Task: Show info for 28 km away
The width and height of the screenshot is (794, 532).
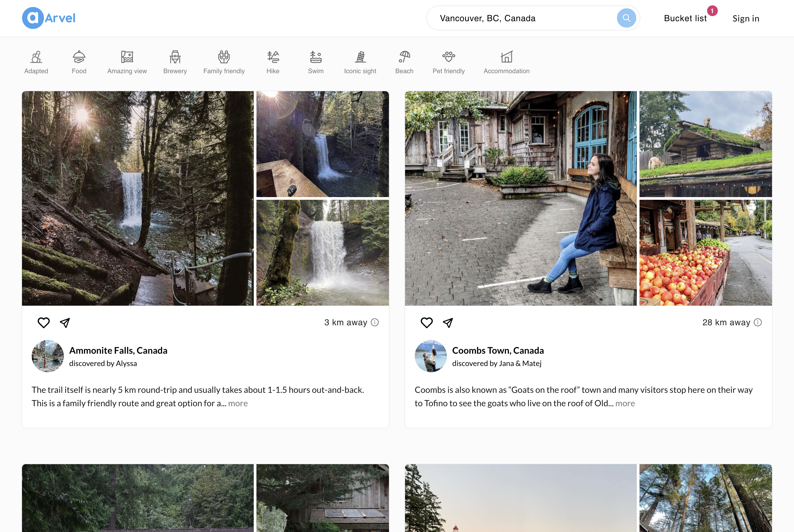Action: (x=758, y=322)
